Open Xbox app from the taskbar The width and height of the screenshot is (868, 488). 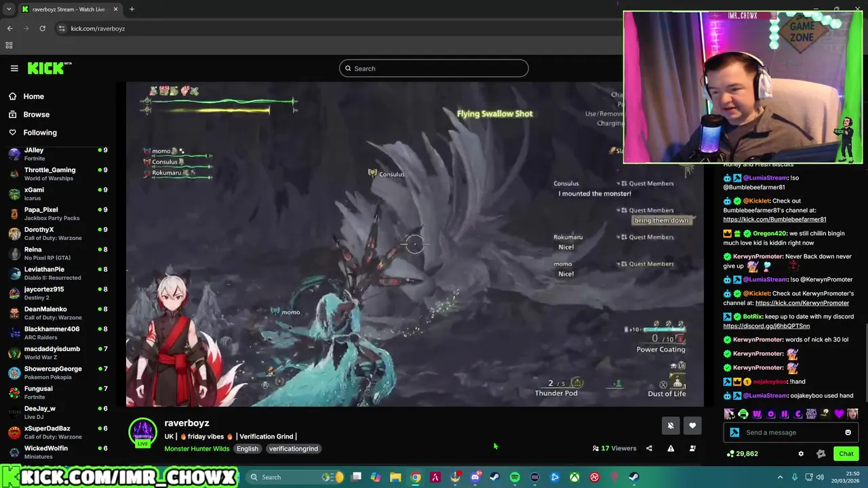(574, 477)
